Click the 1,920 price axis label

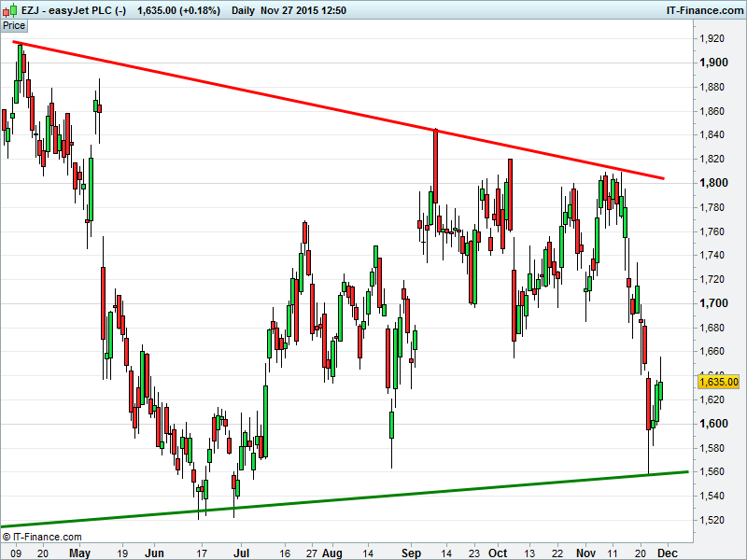pos(712,39)
